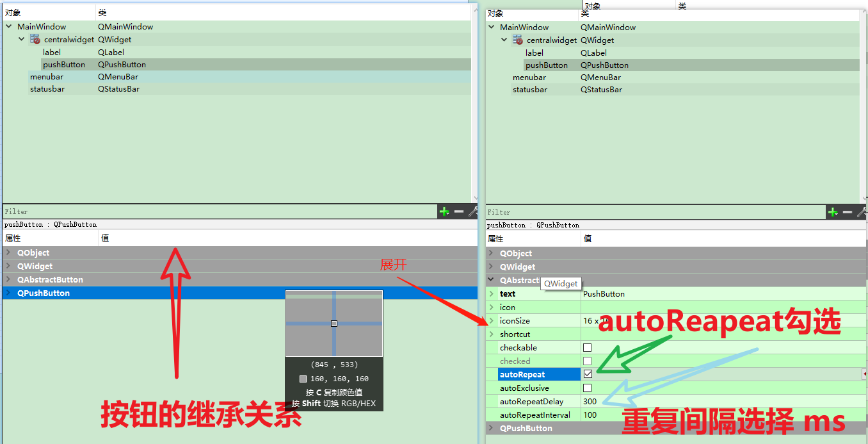
Task: Enable the checkable property checkbox
Action: pyautogui.click(x=587, y=347)
